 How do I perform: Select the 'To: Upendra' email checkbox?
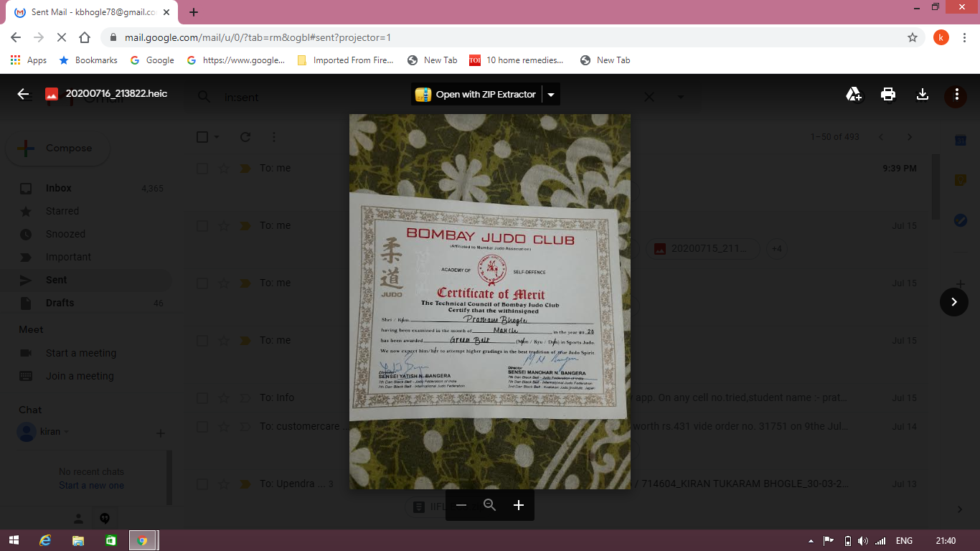coord(202,484)
